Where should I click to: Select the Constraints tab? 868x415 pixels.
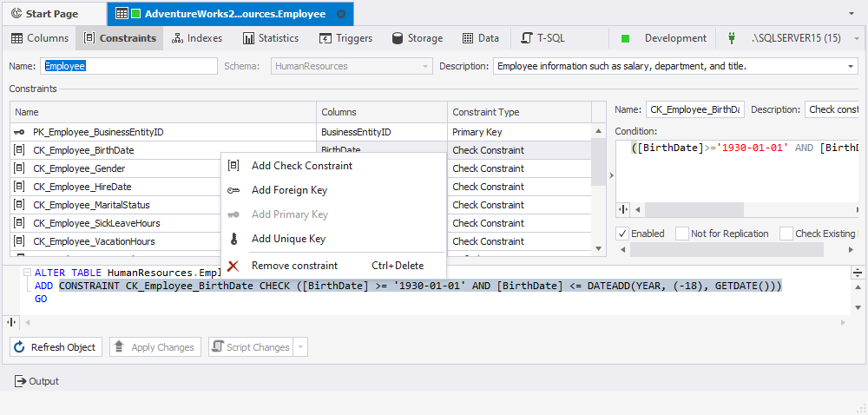click(x=120, y=38)
